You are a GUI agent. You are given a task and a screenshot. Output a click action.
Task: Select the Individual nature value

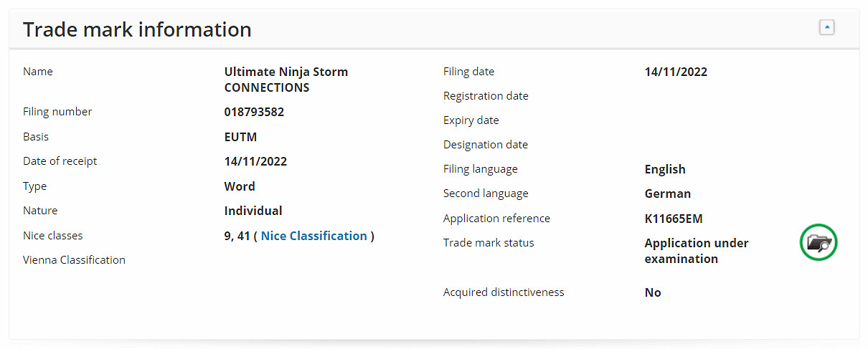[x=253, y=211]
